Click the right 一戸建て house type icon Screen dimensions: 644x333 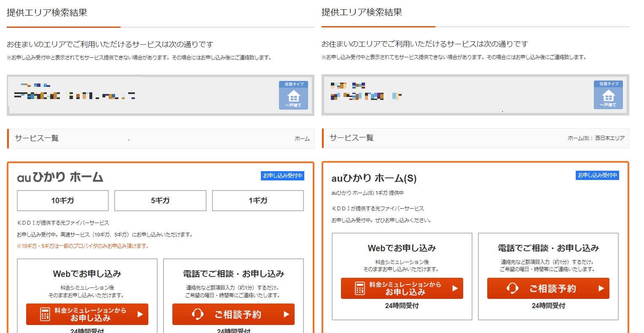coord(608,95)
